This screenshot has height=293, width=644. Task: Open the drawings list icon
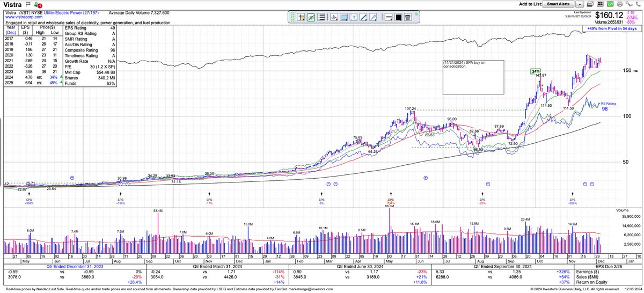click(x=321, y=17)
